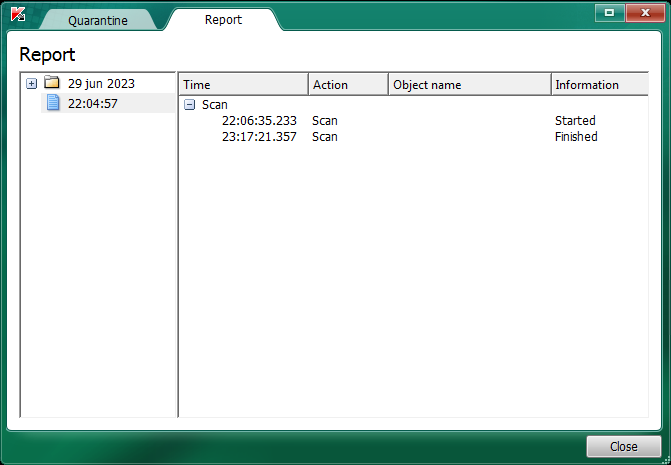Expand the 29 jun 2023 tree node
This screenshot has width=671, height=465.
coord(32,84)
